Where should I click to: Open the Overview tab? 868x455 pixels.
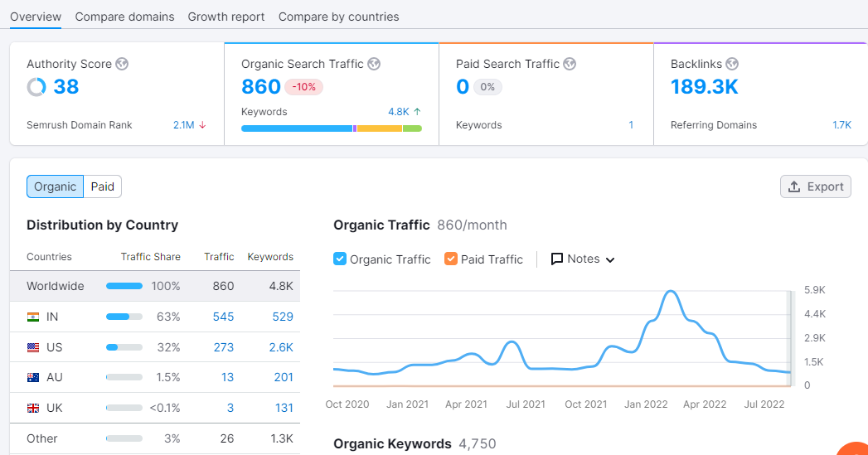(x=36, y=17)
